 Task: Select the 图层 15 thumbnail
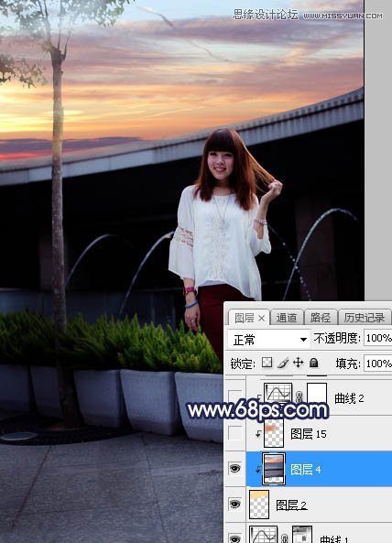pyautogui.click(x=274, y=433)
